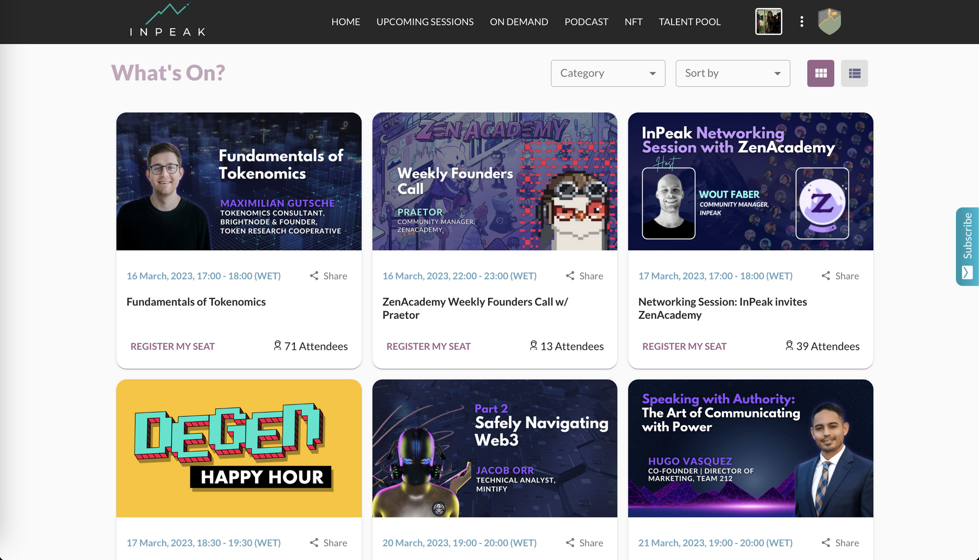Click the InPeak logo
The width and height of the screenshot is (979, 560).
167,21
